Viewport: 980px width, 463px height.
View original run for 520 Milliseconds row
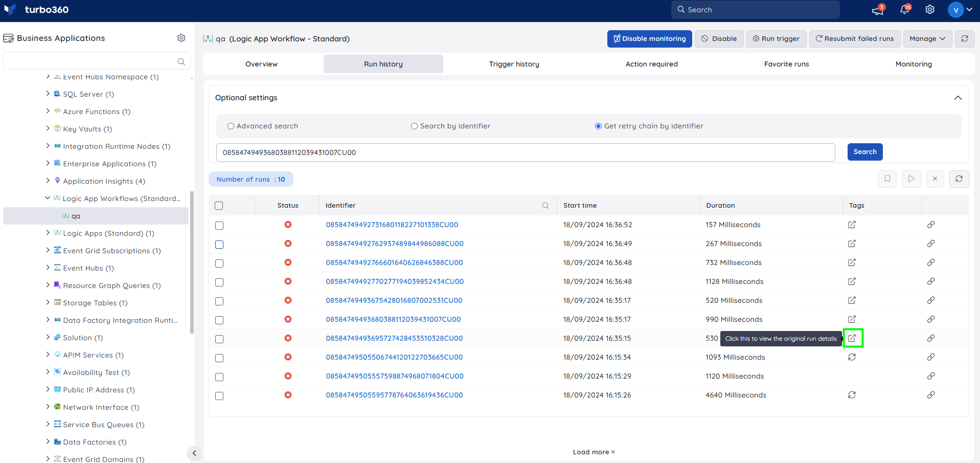[x=852, y=300]
